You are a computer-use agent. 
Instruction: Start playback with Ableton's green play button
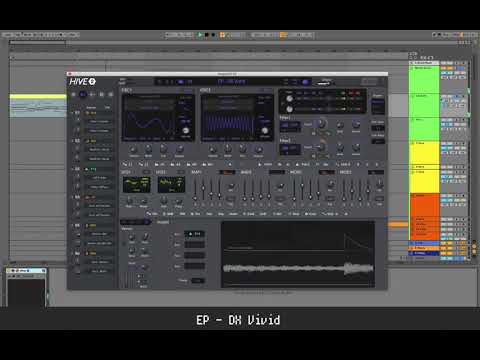200,35
